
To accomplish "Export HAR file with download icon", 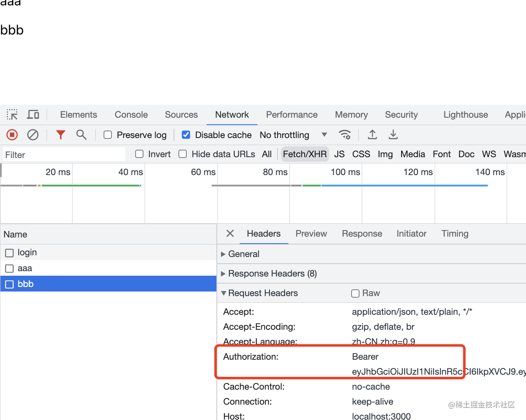I will 393,135.
